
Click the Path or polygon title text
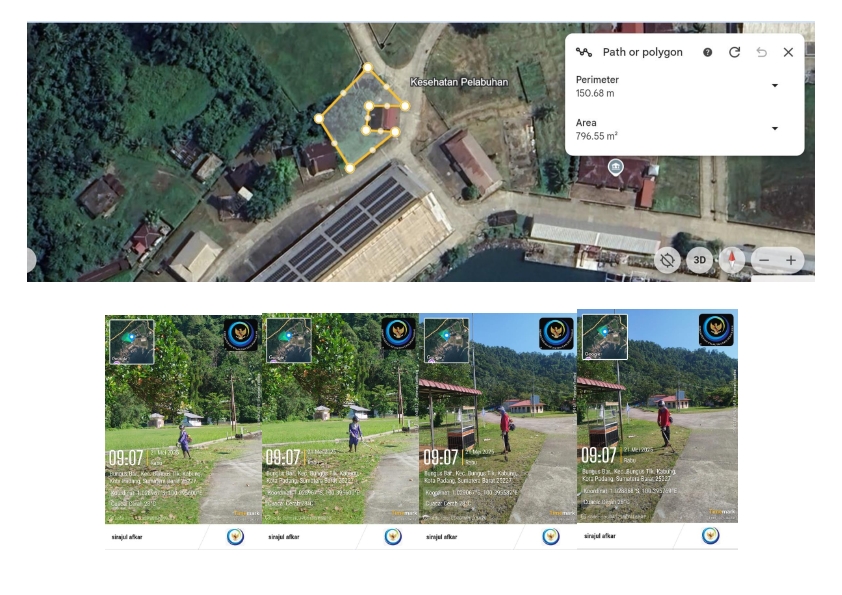tap(642, 52)
